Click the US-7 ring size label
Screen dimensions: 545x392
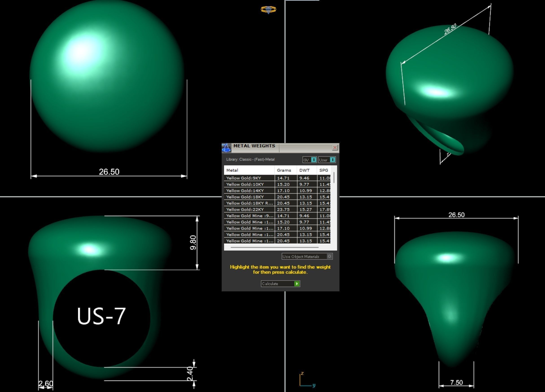click(x=101, y=316)
